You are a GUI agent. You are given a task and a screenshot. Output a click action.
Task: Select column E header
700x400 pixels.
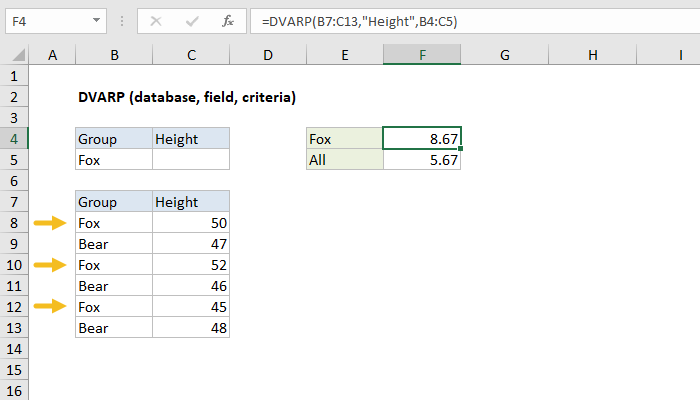click(x=345, y=55)
